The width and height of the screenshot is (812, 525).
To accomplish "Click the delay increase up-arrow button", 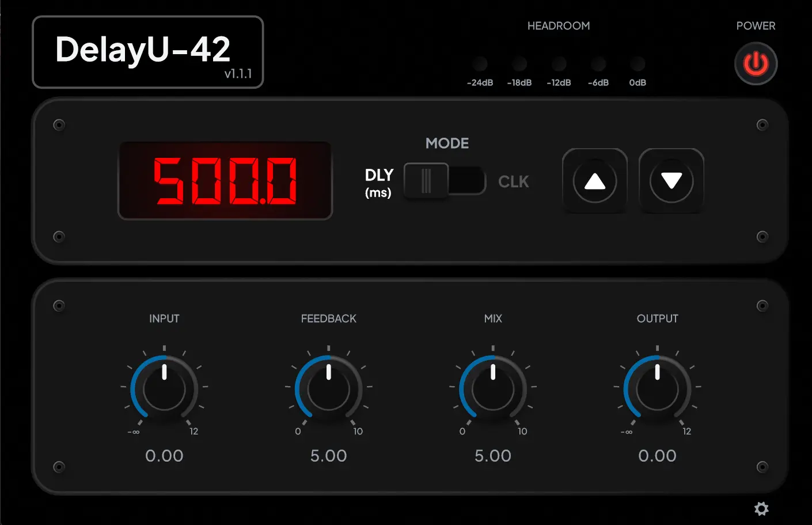I will (x=595, y=181).
